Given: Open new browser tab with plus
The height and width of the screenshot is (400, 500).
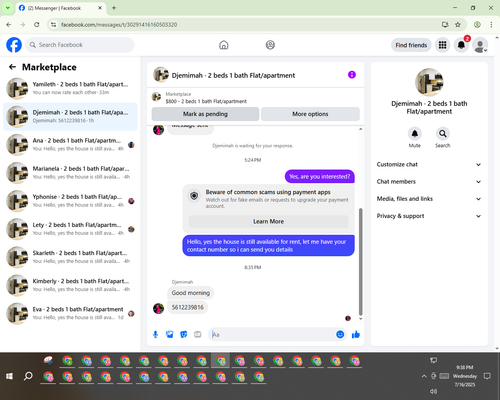Looking at the screenshot, I should point(114,8).
